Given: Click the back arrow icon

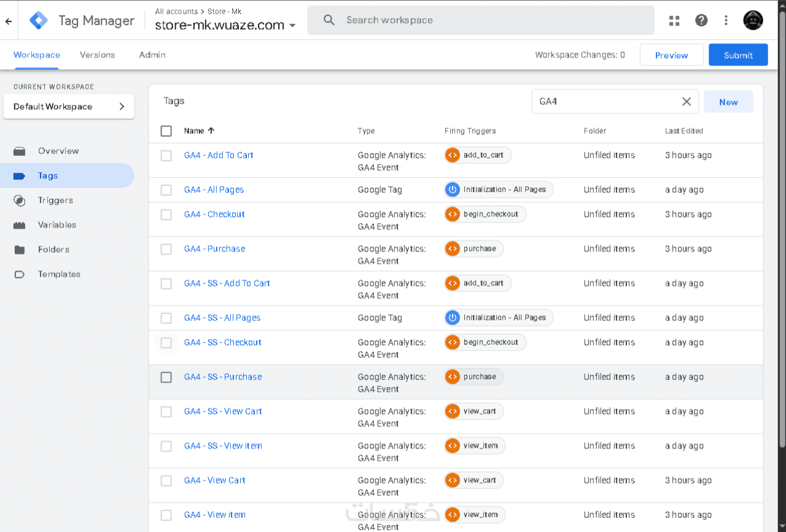Looking at the screenshot, I should coord(9,21).
